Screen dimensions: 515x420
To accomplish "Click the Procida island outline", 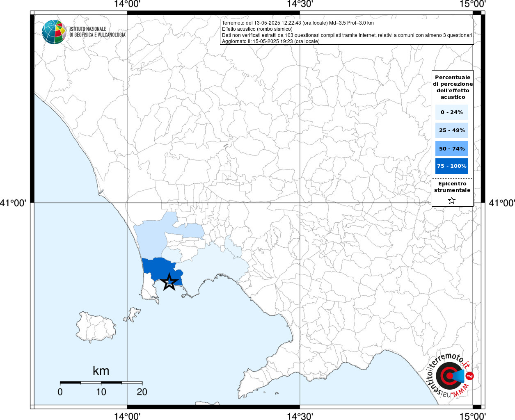I will [x=133, y=315].
